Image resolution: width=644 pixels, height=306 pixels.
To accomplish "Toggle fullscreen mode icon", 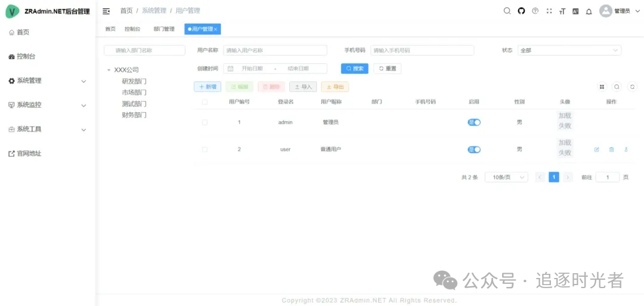I will click(549, 11).
